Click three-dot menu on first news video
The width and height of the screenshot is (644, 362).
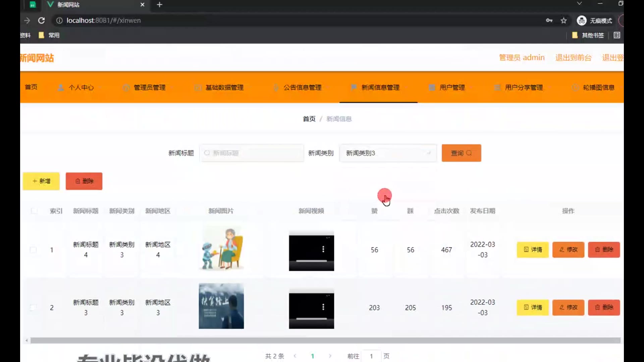coord(323,249)
